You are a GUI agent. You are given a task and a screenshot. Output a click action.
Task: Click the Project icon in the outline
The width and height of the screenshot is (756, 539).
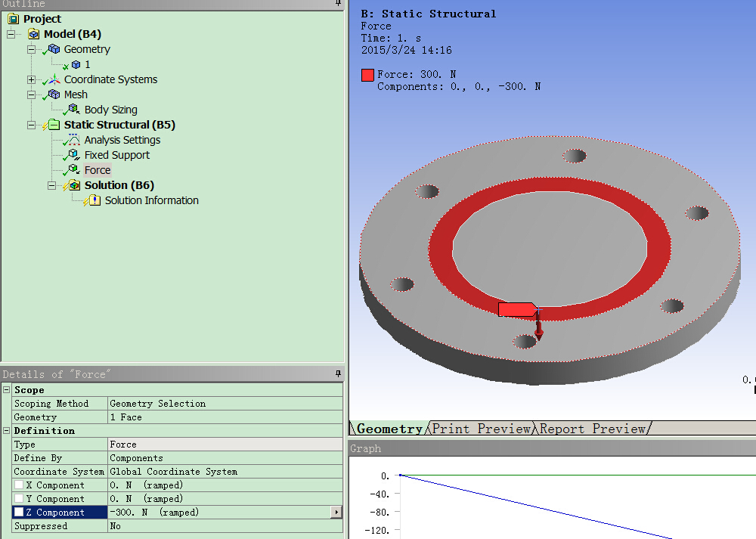click(x=13, y=19)
